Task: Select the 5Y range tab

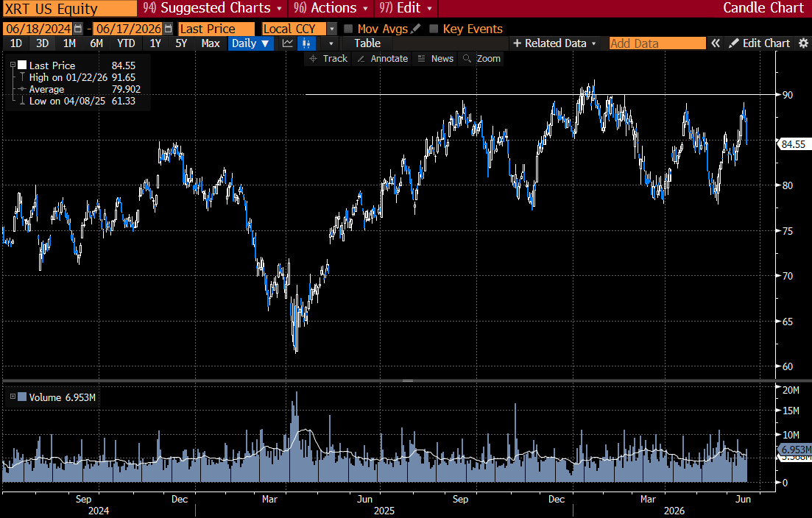Action: (181, 43)
